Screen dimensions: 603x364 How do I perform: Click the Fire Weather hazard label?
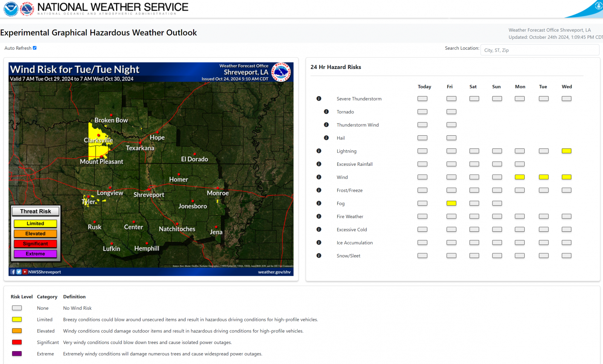point(350,217)
